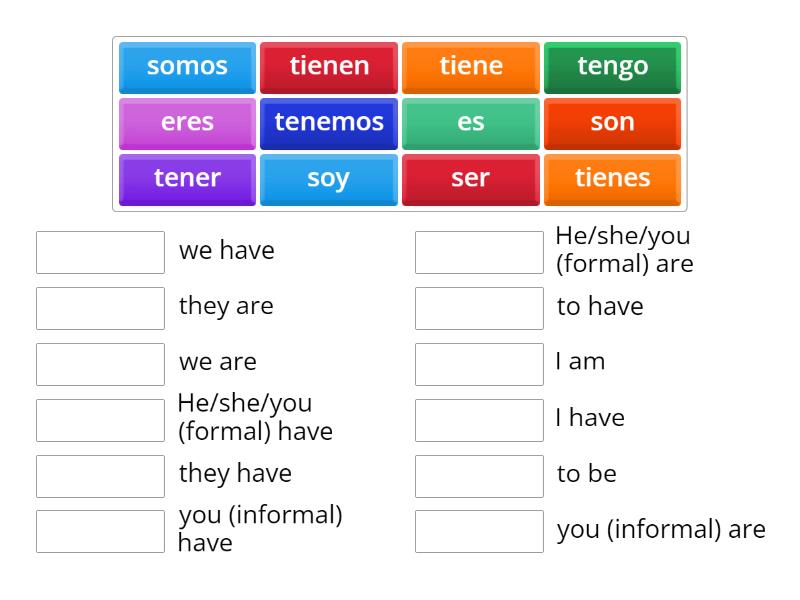Select the "soy" blue tile

coord(328,178)
